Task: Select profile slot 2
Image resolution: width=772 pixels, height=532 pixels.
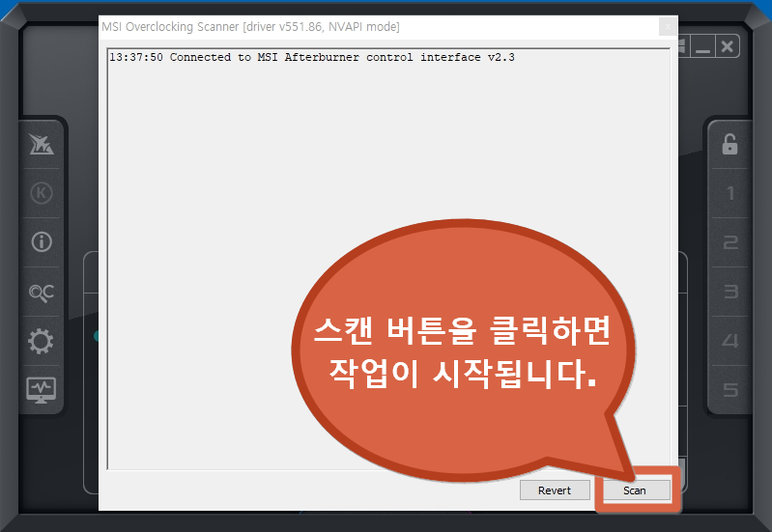Action: [x=730, y=242]
